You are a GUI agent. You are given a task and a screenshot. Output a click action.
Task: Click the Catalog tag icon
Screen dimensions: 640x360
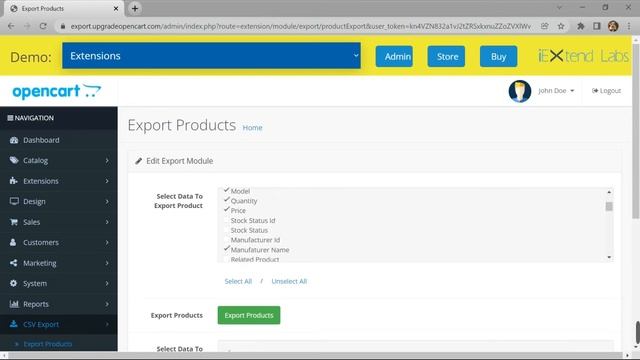tap(14, 160)
